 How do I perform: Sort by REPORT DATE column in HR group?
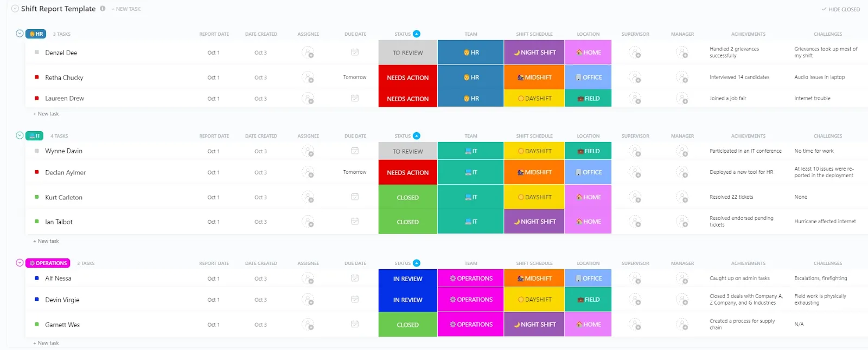click(x=214, y=34)
